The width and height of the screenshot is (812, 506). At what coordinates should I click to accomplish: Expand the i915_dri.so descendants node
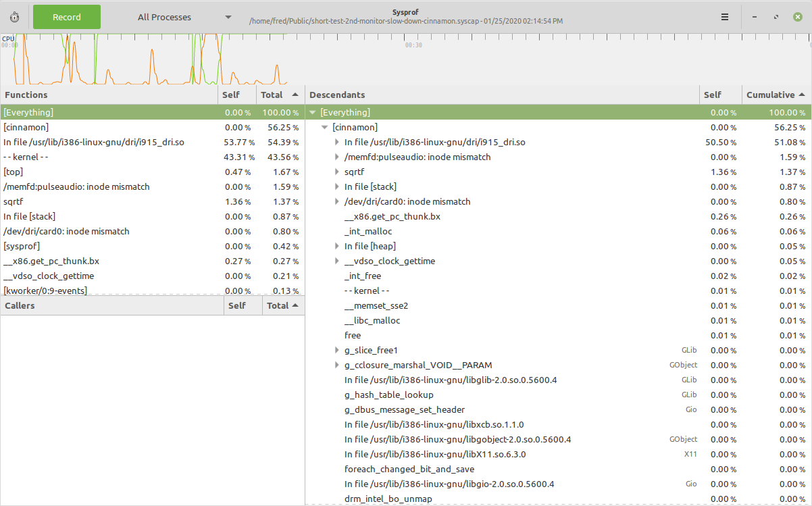[337, 142]
